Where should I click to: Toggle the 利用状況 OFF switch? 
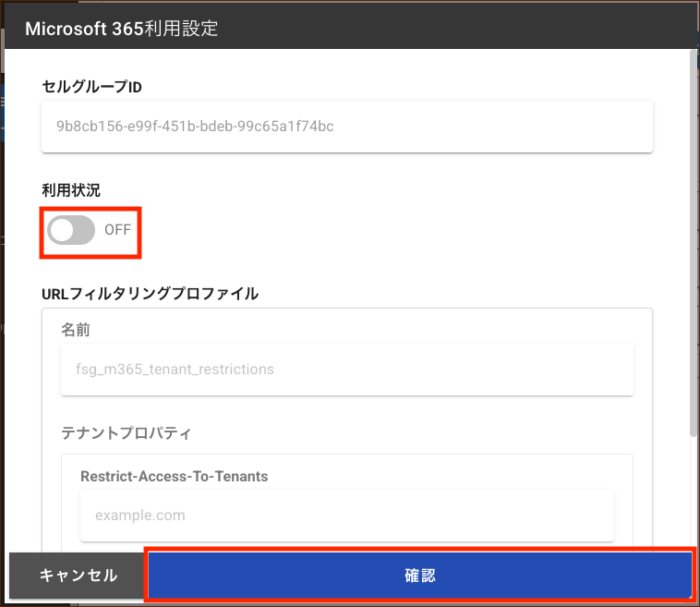71,230
